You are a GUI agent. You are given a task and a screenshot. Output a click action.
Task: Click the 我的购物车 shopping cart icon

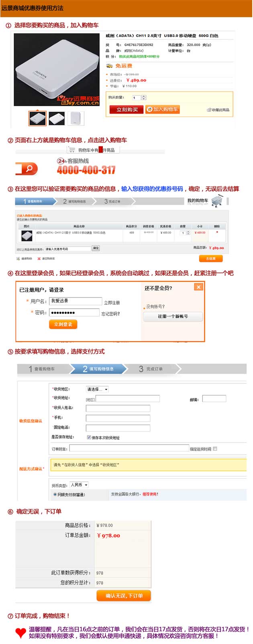click(x=217, y=200)
